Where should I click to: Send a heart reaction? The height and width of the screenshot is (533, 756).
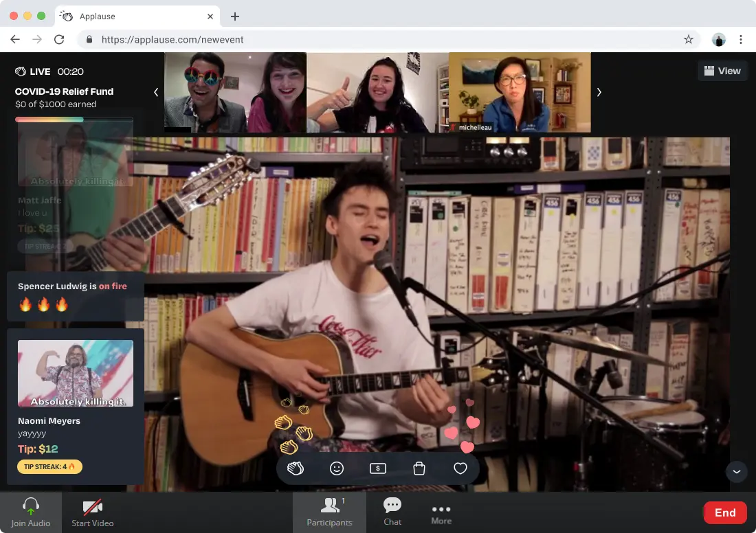click(x=460, y=468)
